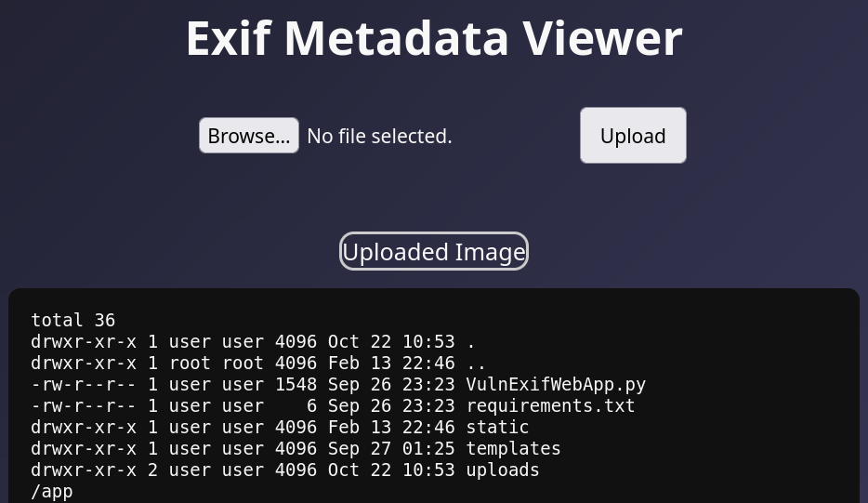Screen dimensions: 868x503
Task: Click the 'No file selected.' label
Action: click(x=379, y=136)
